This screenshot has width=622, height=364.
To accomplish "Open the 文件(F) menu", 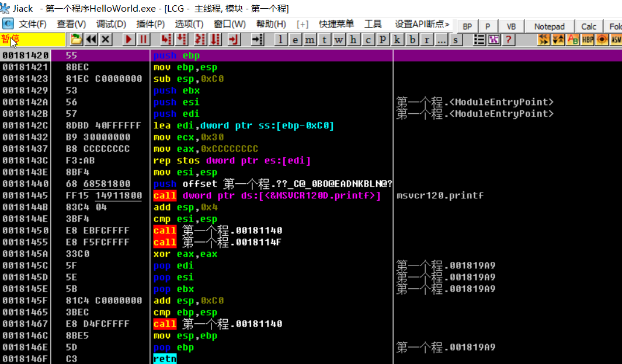I will pos(33,24).
